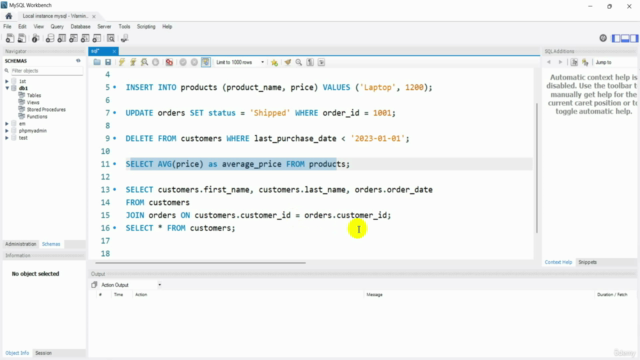Create a new SQL tab from the main toolbar

(10, 38)
